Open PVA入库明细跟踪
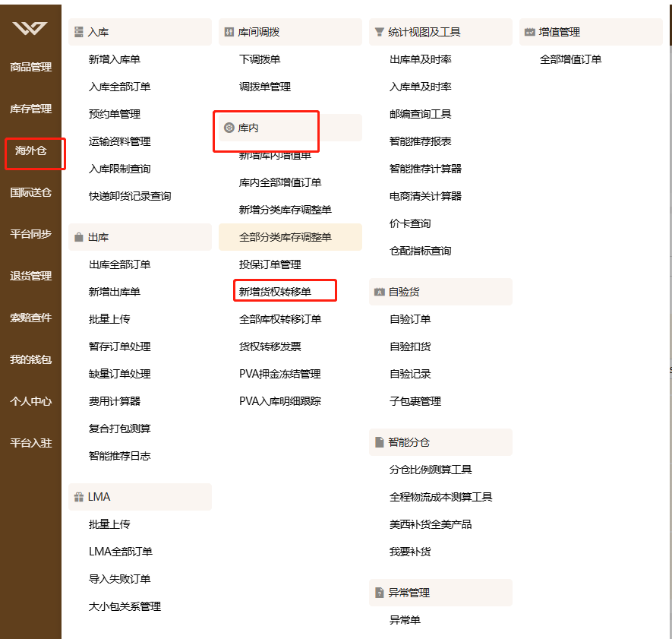Screen dimensions: 672x639 (280, 401)
